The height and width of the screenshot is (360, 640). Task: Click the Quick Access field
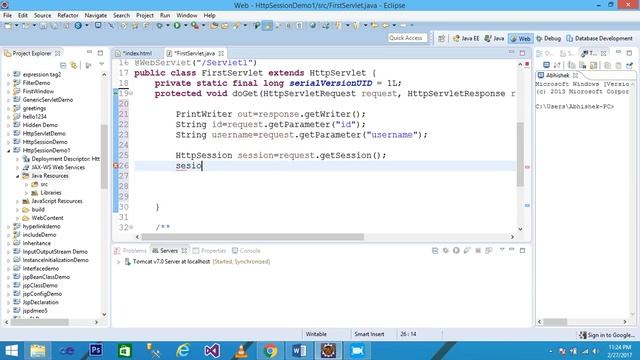point(407,38)
